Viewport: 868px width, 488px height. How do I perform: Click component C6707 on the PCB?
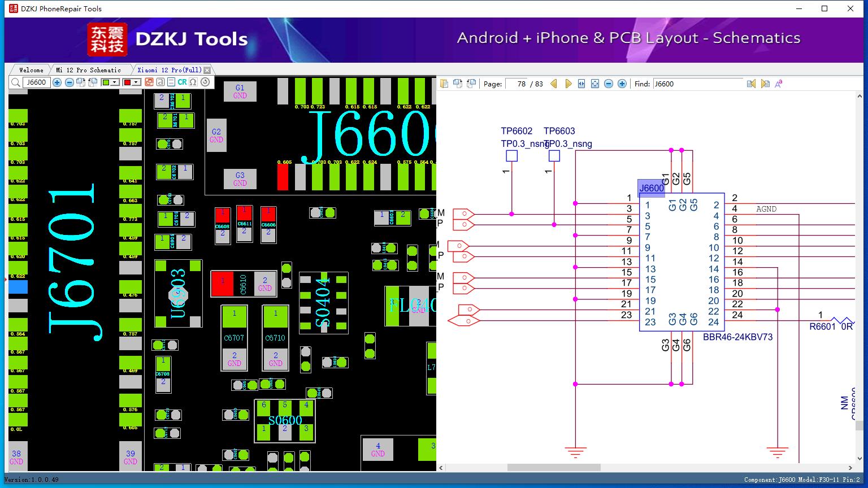click(234, 338)
